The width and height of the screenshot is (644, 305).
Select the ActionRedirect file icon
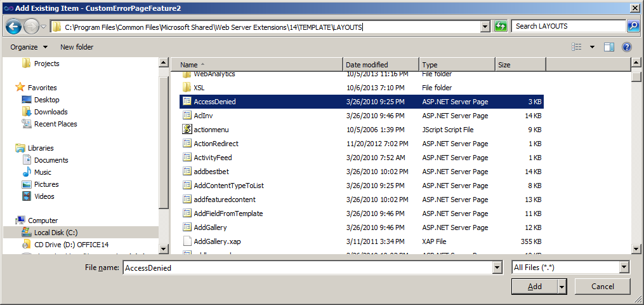click(x=187, y=144)
